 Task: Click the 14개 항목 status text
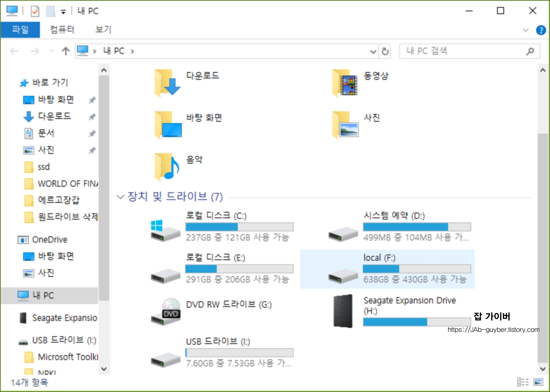pyautogui.click(x=30, y=382)
